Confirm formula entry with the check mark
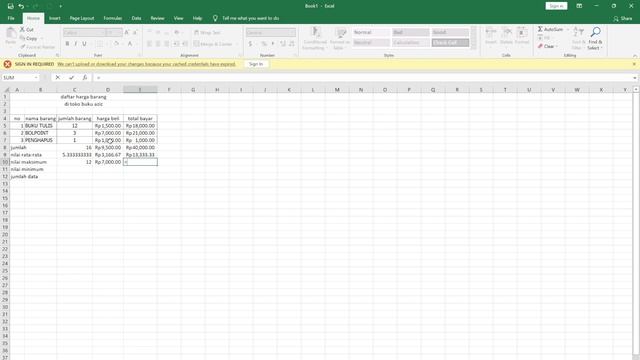 [71, 78]
